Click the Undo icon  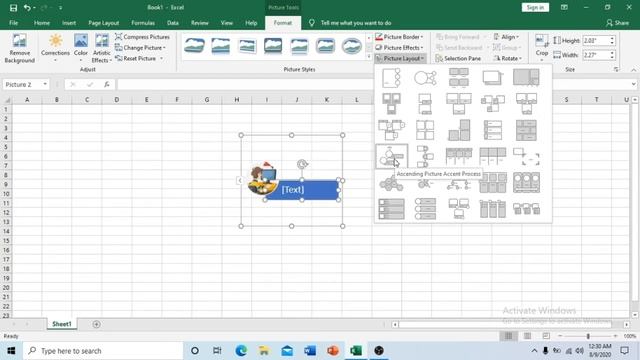tap(27, 7)
